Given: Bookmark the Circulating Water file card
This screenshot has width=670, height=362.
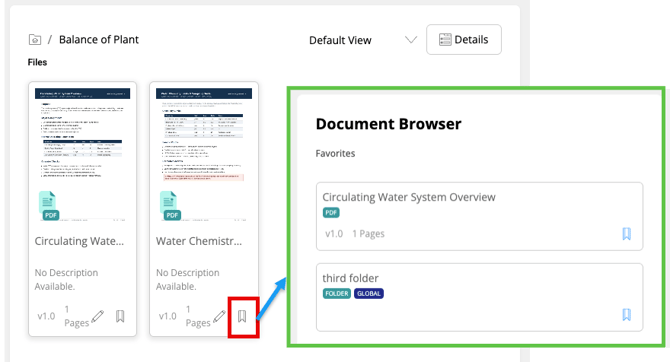Looking at the screenshot, I should 120,316.
